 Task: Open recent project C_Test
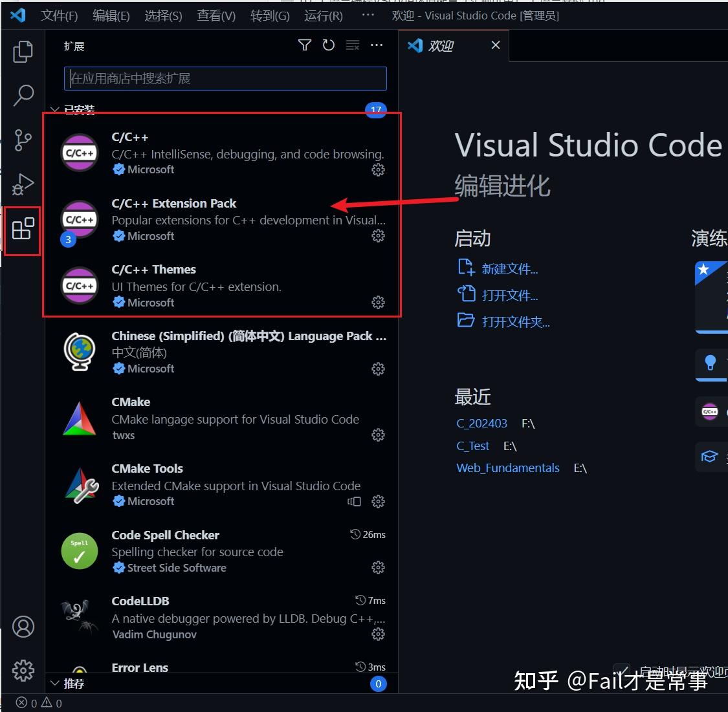pyautogui.click(x=472, y=446)
